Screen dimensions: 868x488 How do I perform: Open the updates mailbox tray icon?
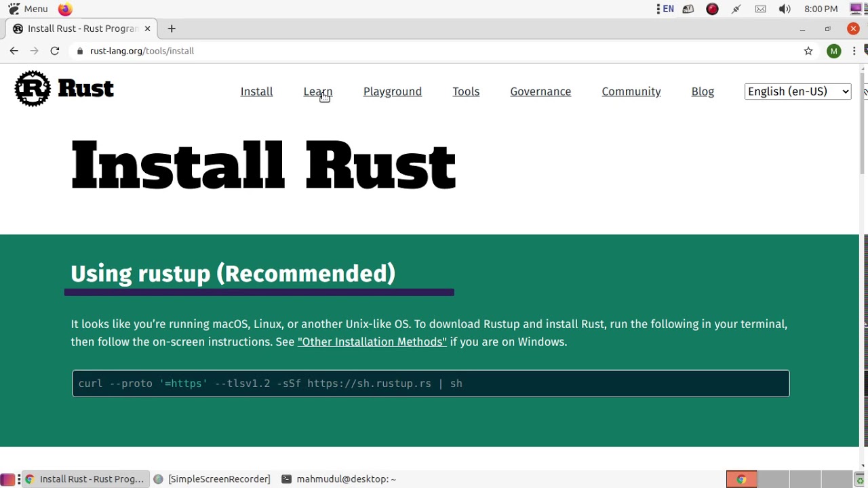pyautogui.click(x=688, y=9)
